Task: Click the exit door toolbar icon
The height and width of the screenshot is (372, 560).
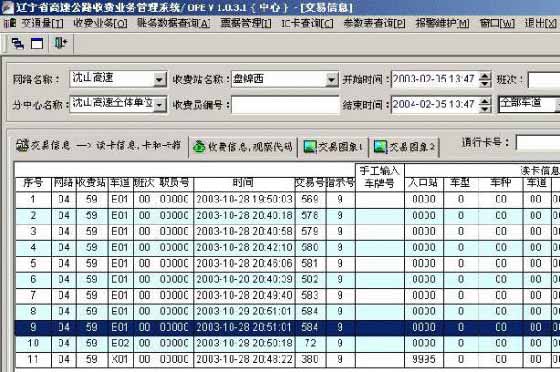Action: tap(60, 43)
